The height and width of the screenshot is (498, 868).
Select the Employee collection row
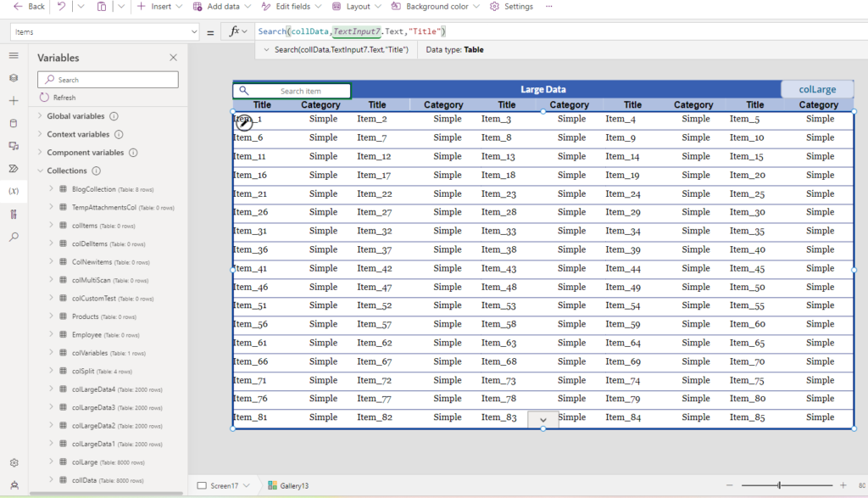[108, 334]
